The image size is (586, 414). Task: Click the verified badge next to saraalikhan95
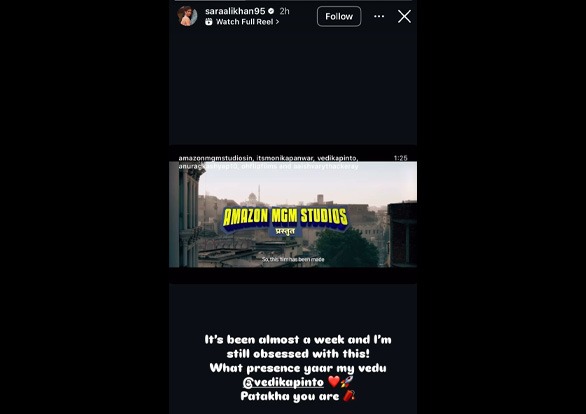(271, 11)
